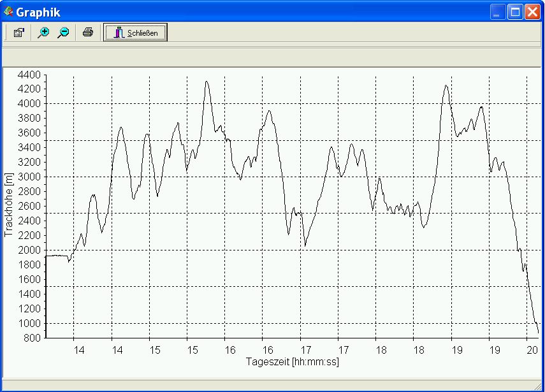Click the 1000 y-axis value

[x=29, y=323]
